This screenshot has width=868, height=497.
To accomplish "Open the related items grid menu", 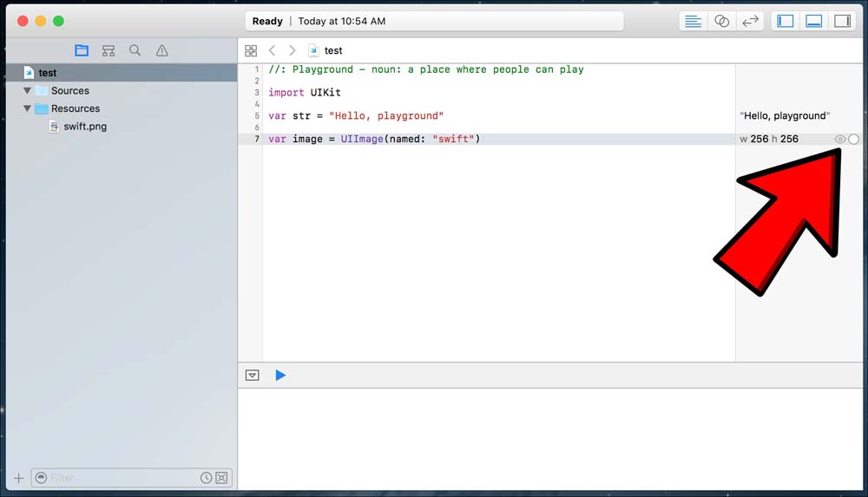I will [251, 51].
